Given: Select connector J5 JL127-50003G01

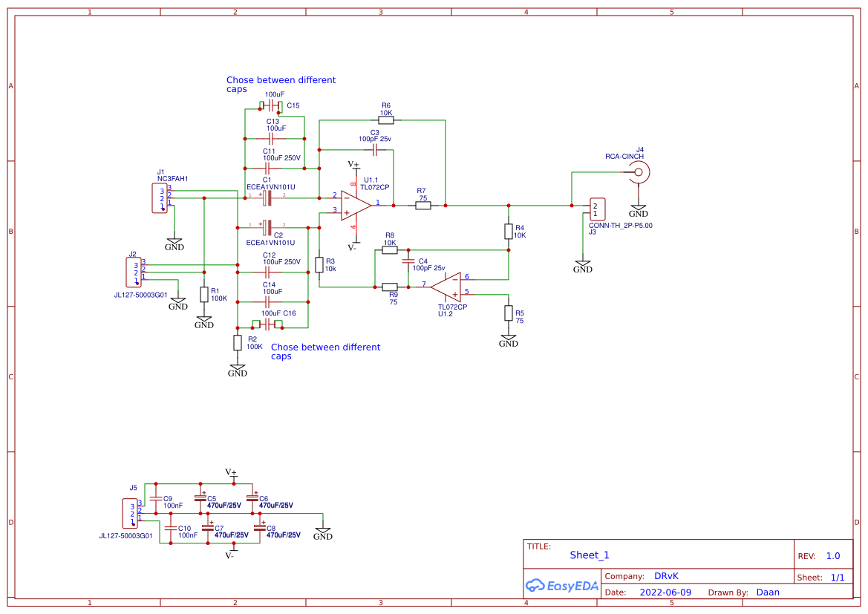Looking at the screenshot, I should 130,512.
